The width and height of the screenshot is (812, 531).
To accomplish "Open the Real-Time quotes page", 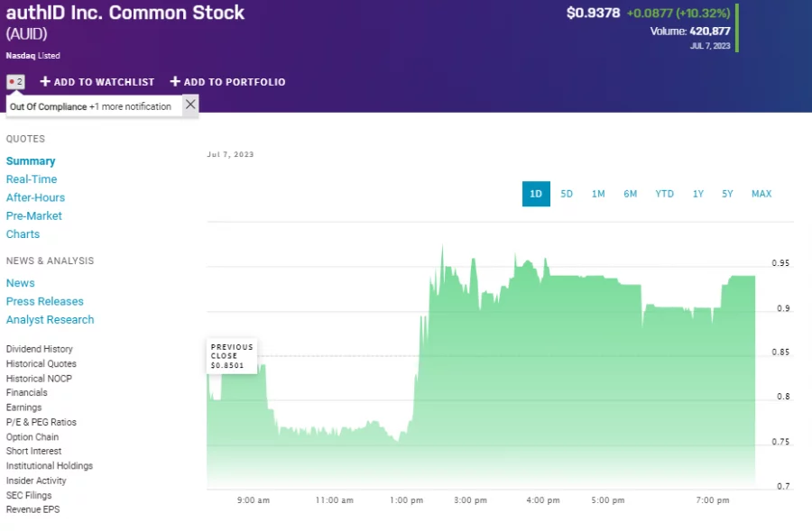I will (x=31, y=179).
